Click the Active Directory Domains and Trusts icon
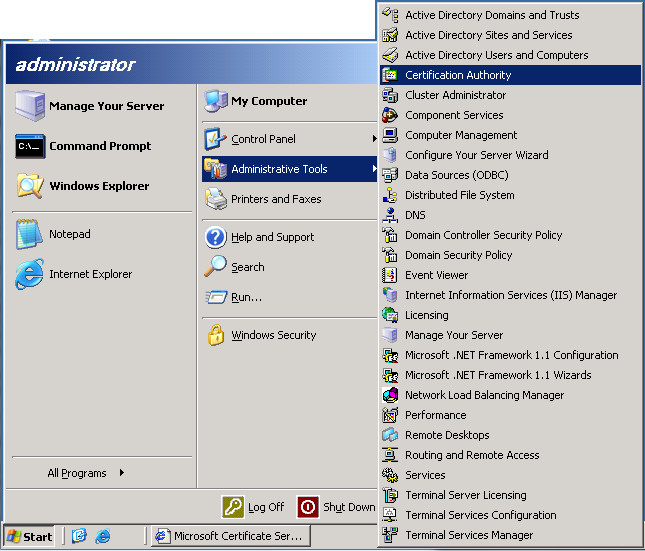The image size is (645, 551). 390,15
